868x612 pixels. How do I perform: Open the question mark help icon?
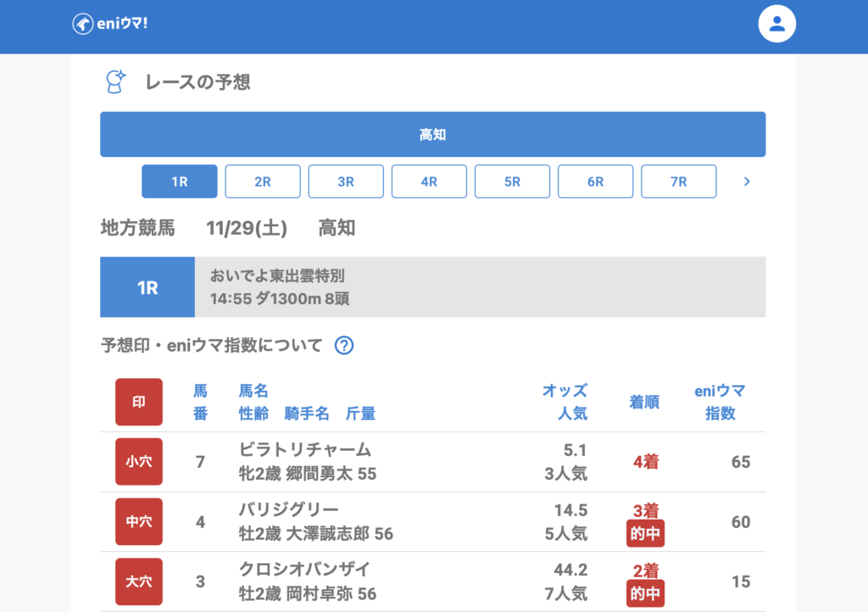[x=343, y=345]
